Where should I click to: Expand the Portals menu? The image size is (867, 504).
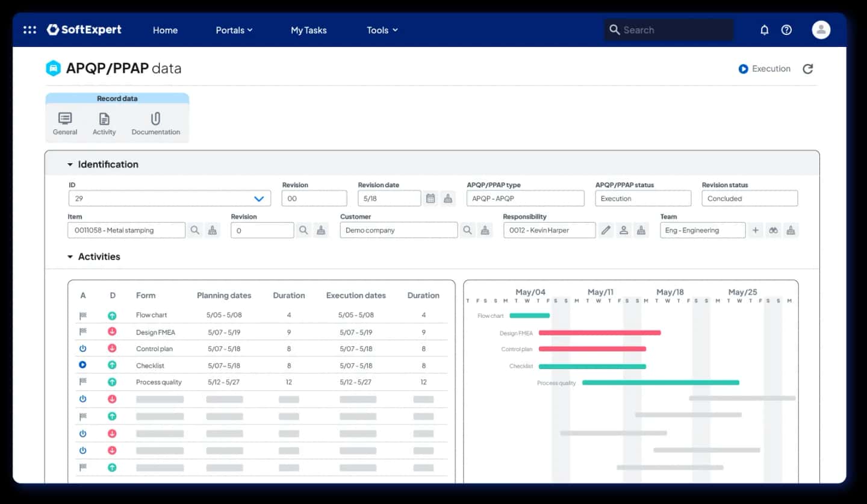pos(234,30)
